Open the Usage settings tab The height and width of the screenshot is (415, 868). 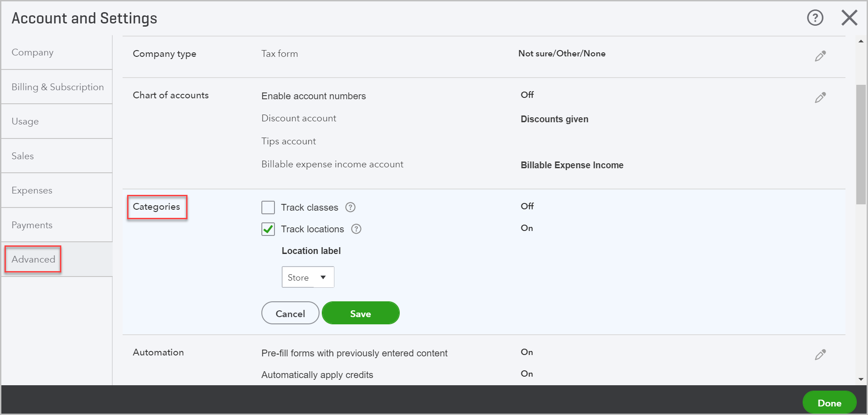tap(57, 121)
